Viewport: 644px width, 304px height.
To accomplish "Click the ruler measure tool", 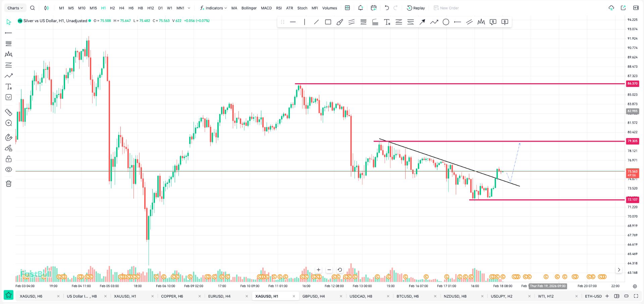I will tap(9, 112).
